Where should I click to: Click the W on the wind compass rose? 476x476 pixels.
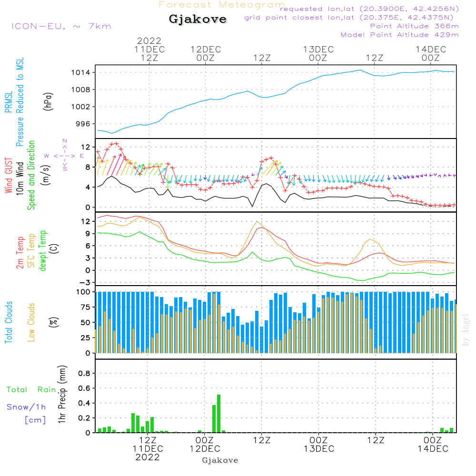(47, 156)
